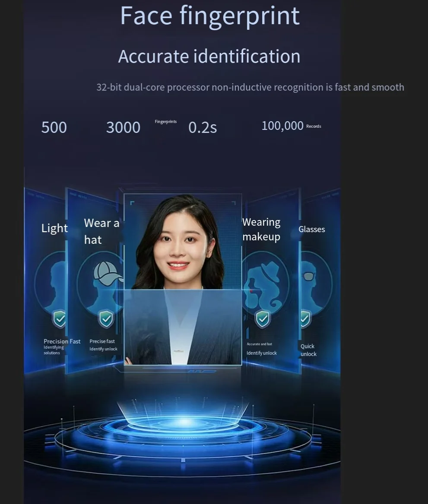This screenshot has width=428, height=504.
Task: Click the 'Light' panel title
Action: point(54,228)
